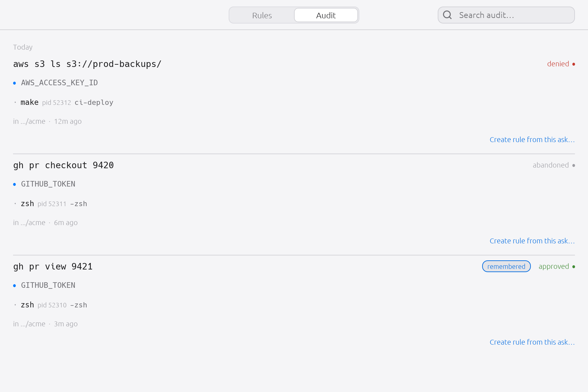
Task: Click the 'make' process name
Action: 29,102
